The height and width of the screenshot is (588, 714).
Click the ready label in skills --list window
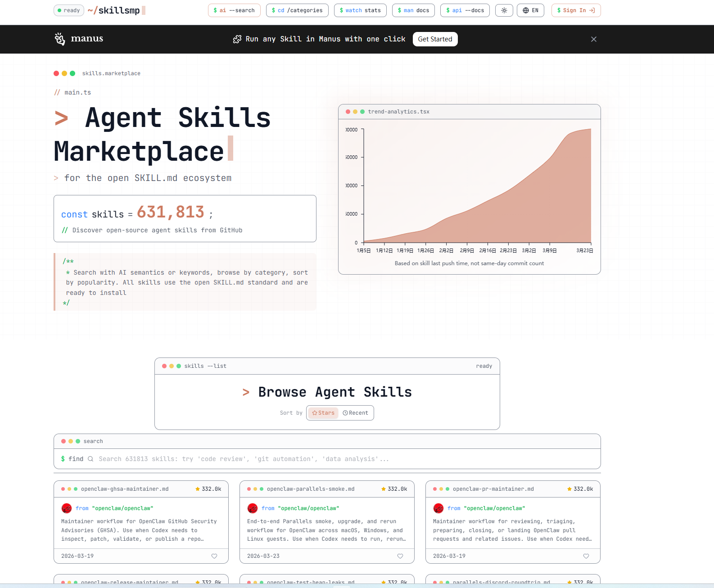484,366
